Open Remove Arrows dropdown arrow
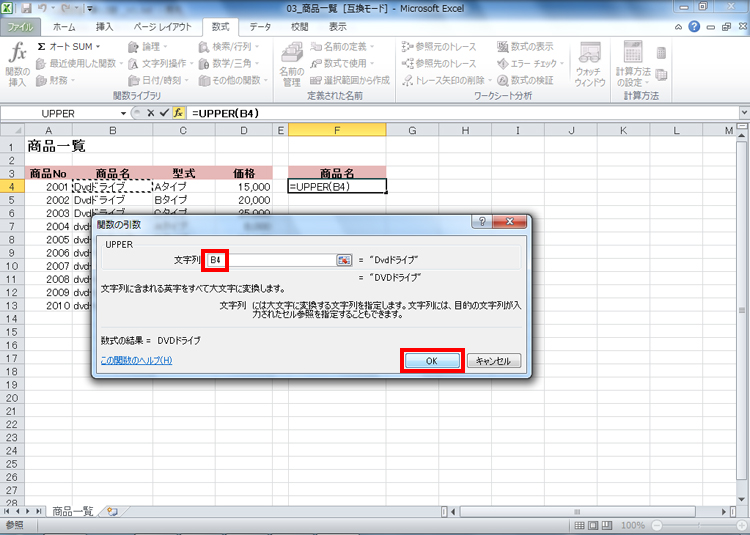This screenshot has height=535, width=750. pyautogui.click(x=490, y=80)
